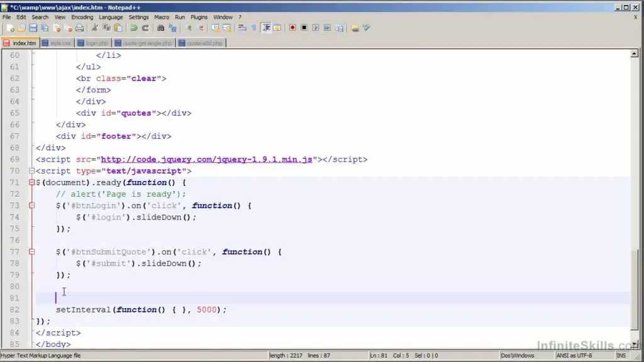Viewport: 644px width, 362px height.
Task: Save the current file using the toolbar
Action: (33, 28)
